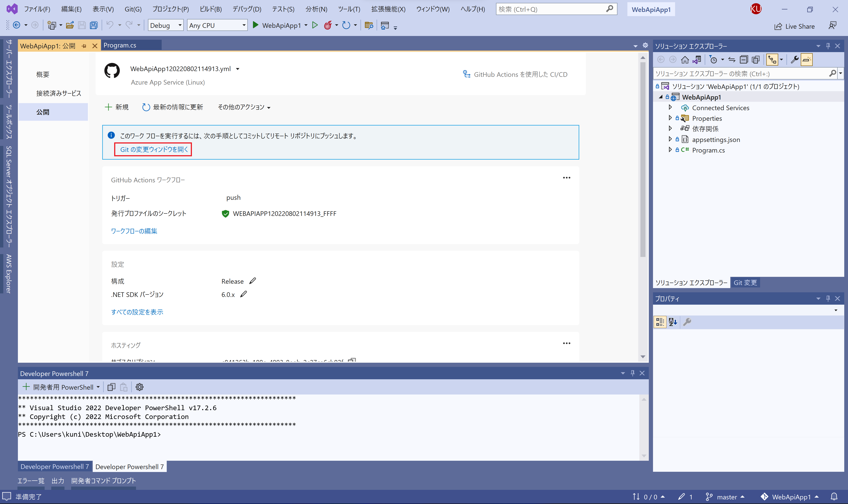
Task: Click the Live Share button
Action: [795, 26]
